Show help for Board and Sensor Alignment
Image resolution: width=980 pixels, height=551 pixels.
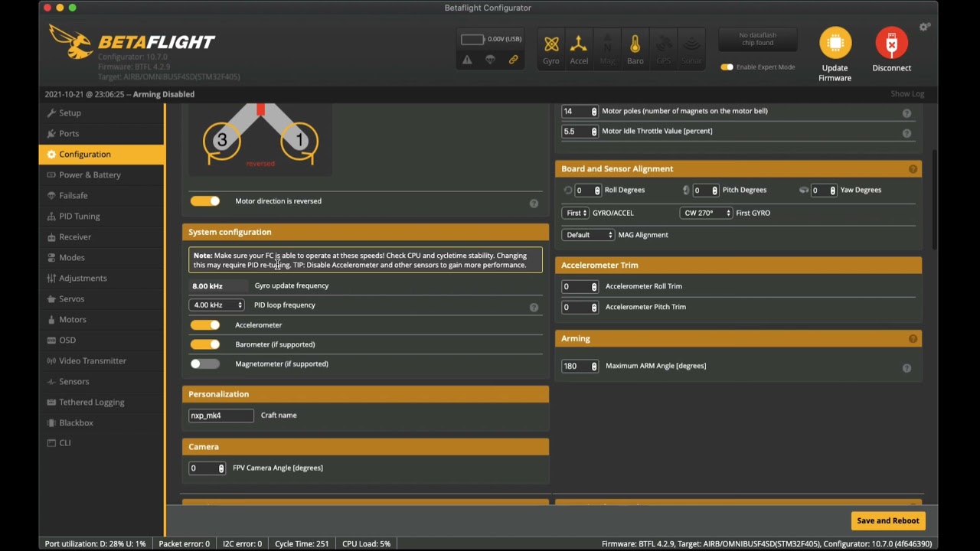[913, 169]
